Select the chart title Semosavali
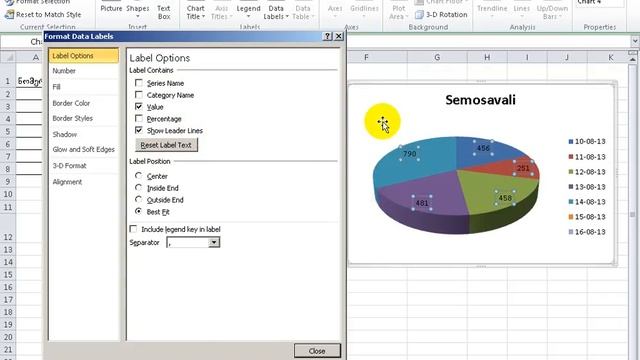Screen dimensions: 640x360 click(480, 100)
